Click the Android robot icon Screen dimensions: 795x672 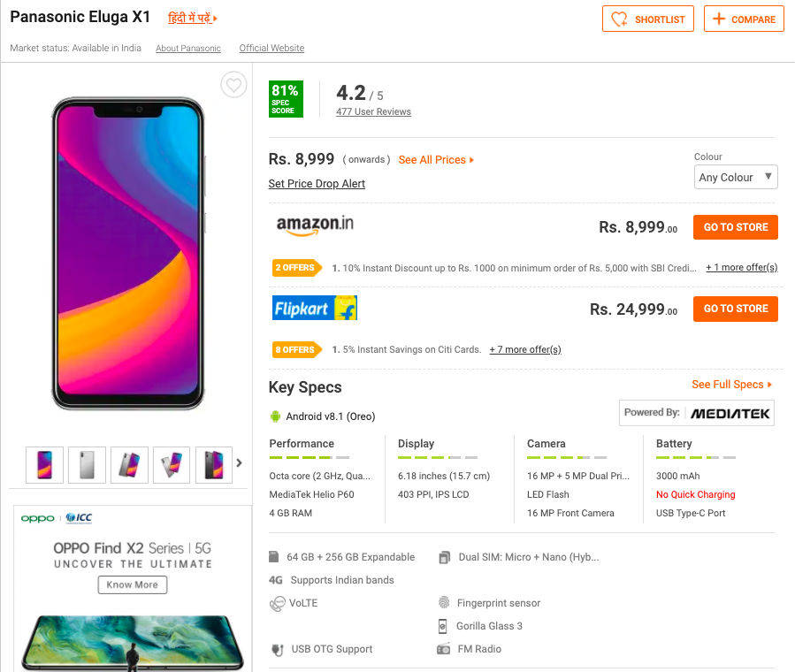point(275,416)
